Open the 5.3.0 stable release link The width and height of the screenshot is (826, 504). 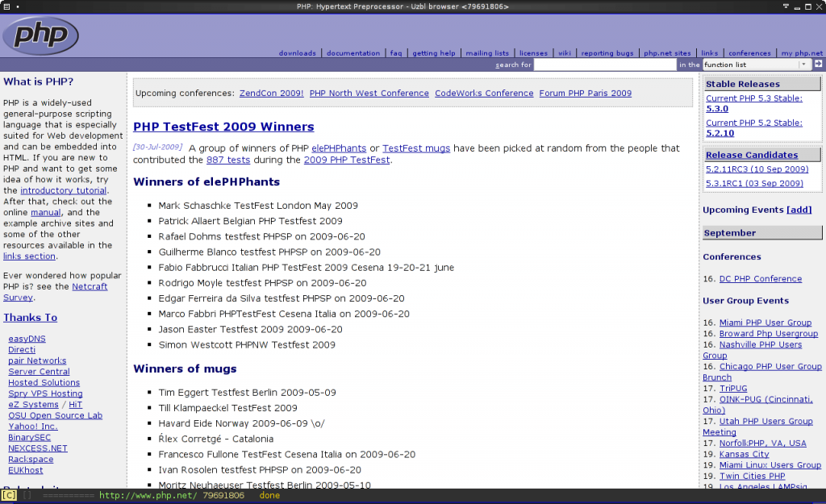[x=717, y=109]
